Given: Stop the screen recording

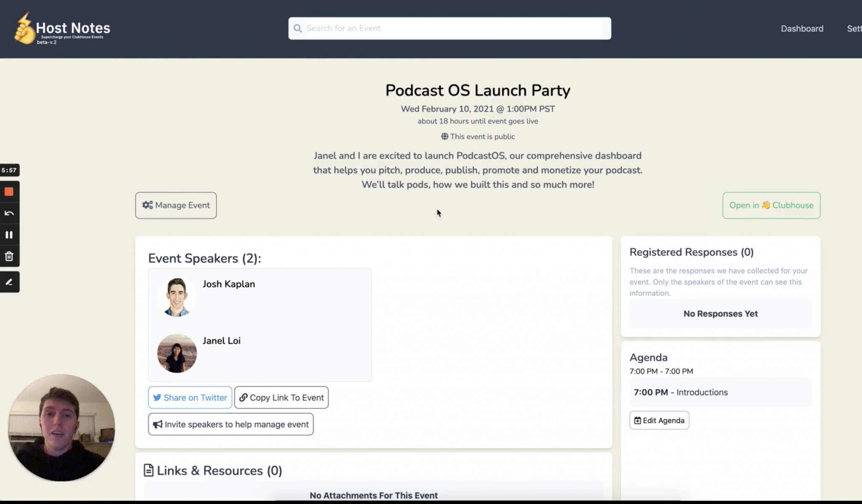Looking at the screenshot, I should click(9, 192).
